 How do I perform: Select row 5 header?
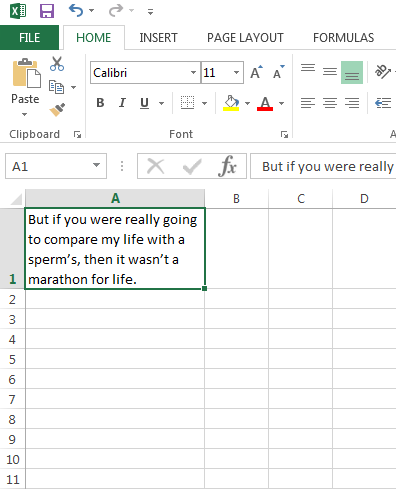pyautogui.click(x=12, y=359)
